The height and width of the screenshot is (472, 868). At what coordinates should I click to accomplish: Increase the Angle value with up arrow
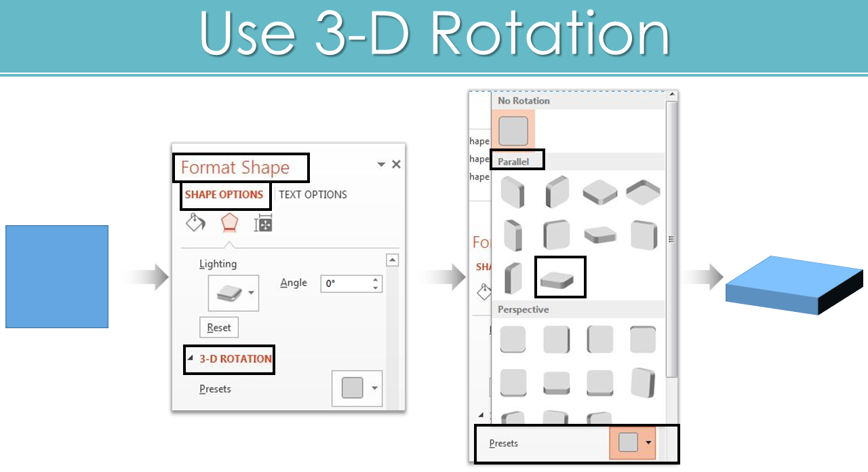coord(376,279)
